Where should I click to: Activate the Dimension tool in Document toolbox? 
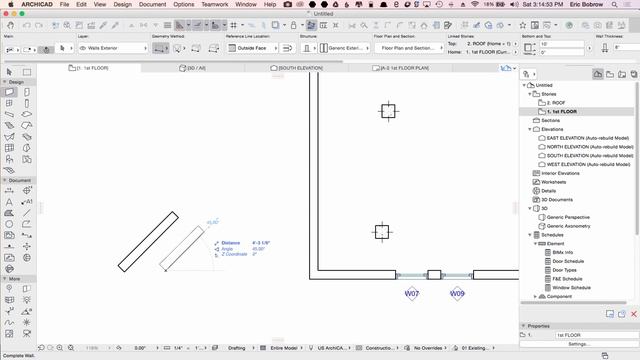coord(9,191)
